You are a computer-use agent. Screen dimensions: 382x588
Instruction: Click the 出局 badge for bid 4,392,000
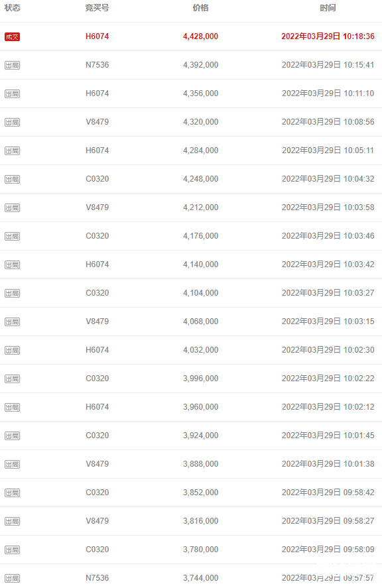pos(12,65)
